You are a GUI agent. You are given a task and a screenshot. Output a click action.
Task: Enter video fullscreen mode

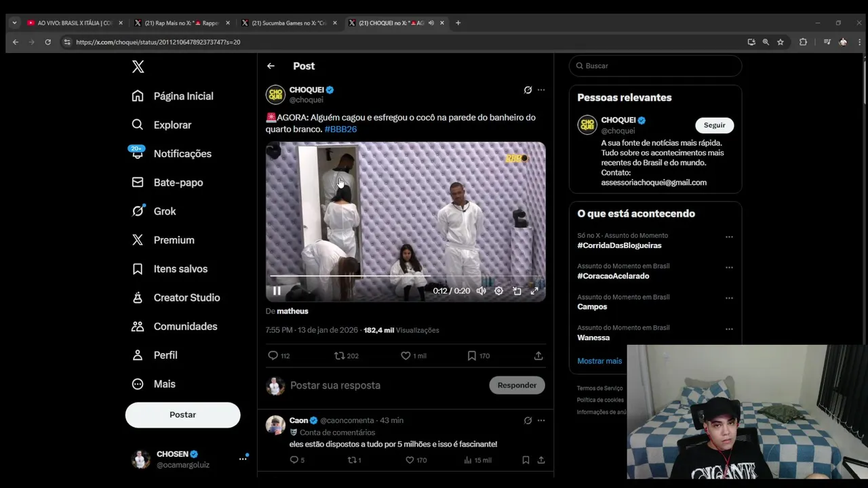point(534,291)
